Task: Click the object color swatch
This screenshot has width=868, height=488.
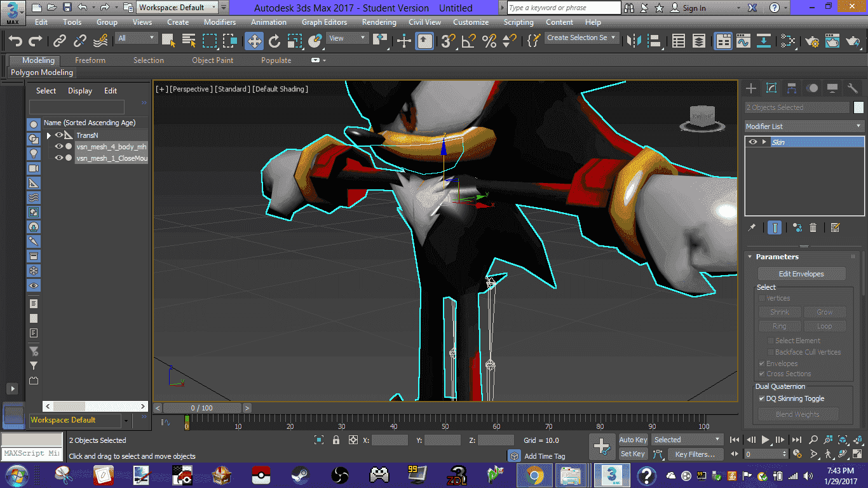Action: pos(859,107)
